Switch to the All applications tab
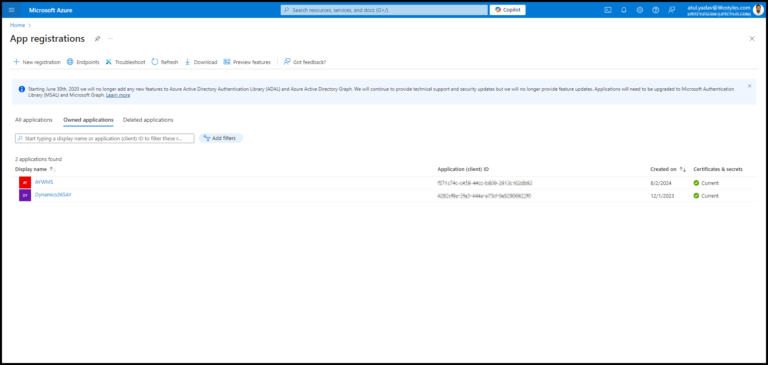 point(34,120)
